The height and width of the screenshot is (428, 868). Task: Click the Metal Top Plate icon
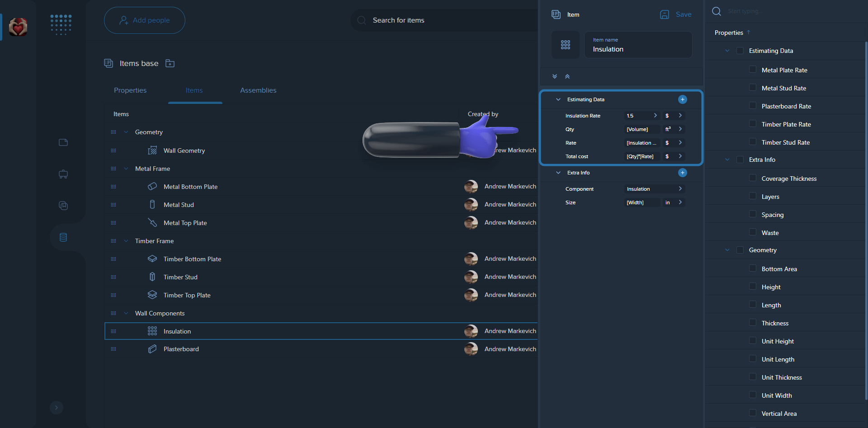tap(152, 222)
